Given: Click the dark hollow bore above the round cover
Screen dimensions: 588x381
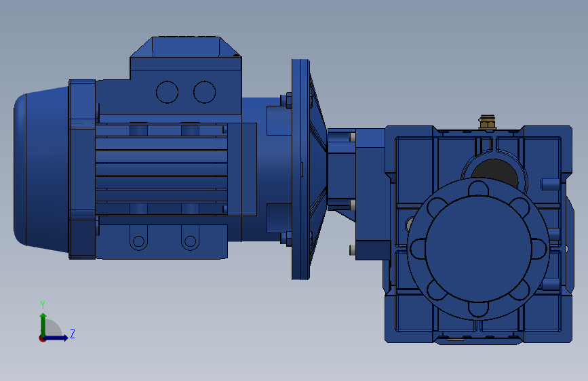Looking at the screenshot, I should (494, 170).
